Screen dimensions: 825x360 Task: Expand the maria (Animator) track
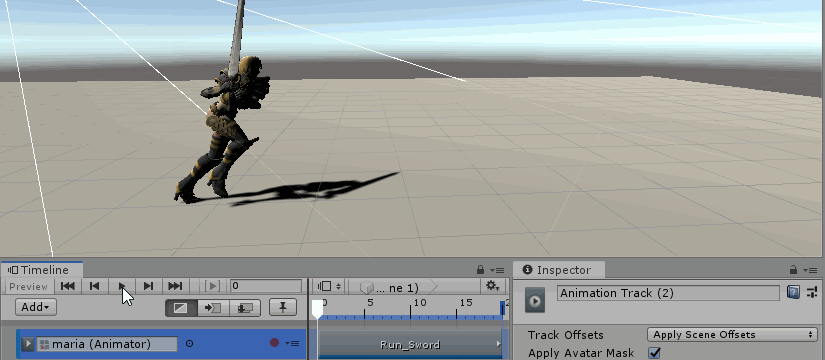click(x=28, y=344)
